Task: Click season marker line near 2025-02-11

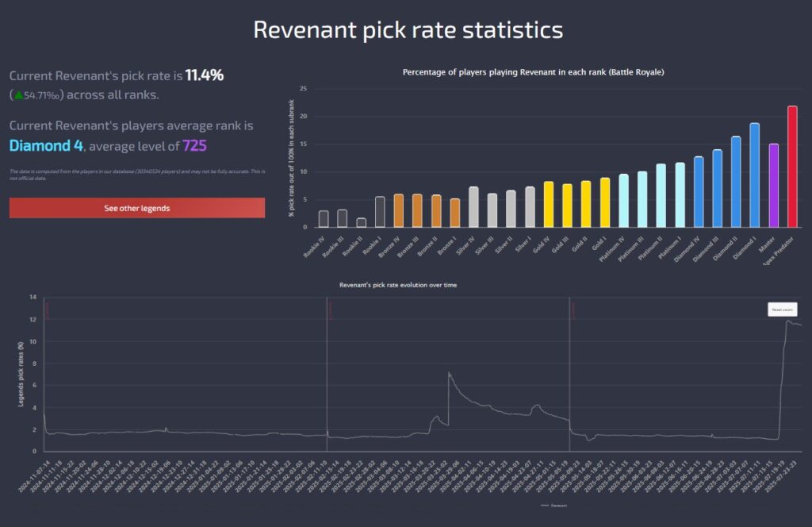Action: tap(327, 373)
